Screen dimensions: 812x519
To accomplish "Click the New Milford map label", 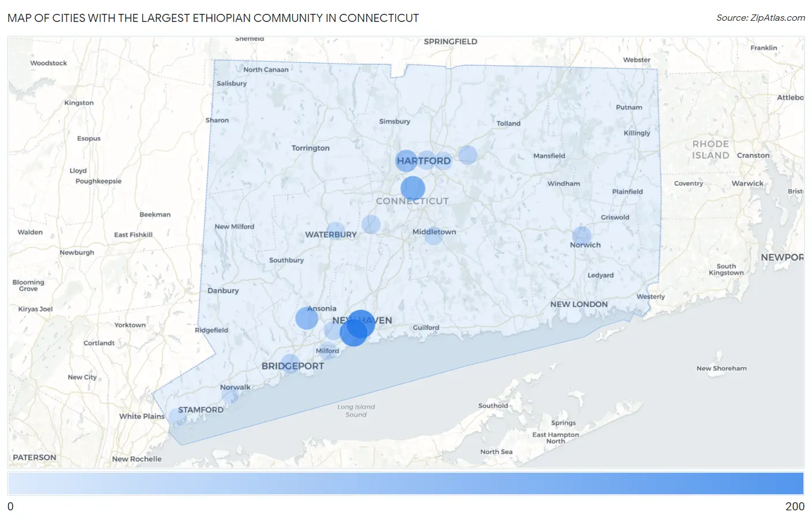I will [234, 227].
